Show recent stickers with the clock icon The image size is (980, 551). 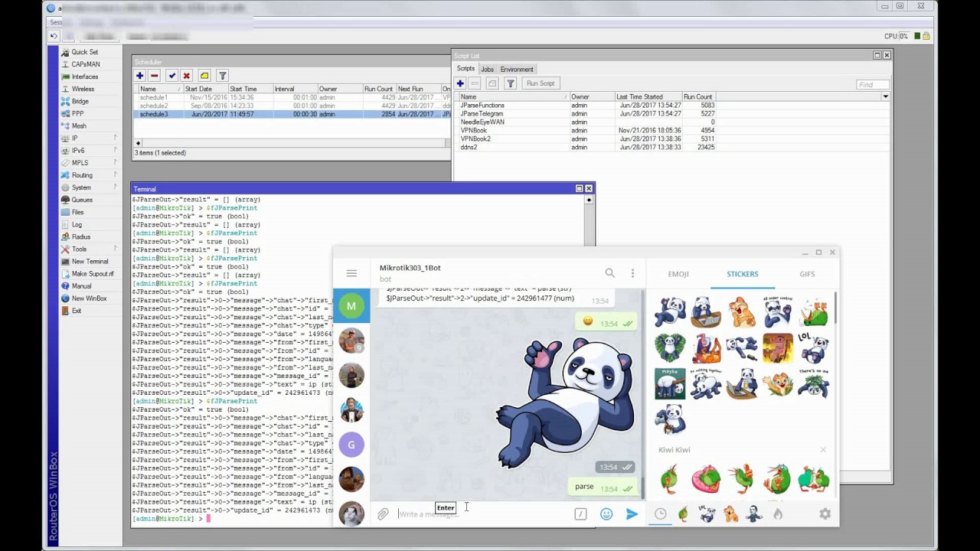coord(660,514)
